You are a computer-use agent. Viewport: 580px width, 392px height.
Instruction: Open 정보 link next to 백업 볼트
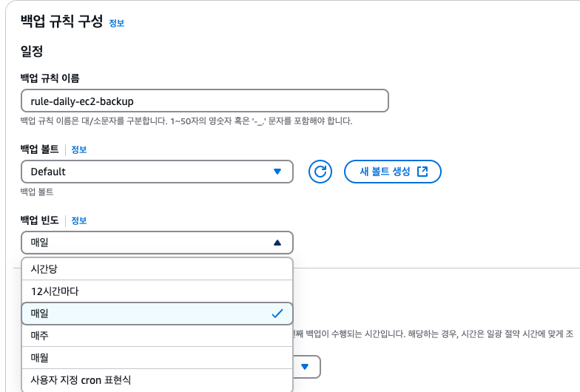(78, 149)
